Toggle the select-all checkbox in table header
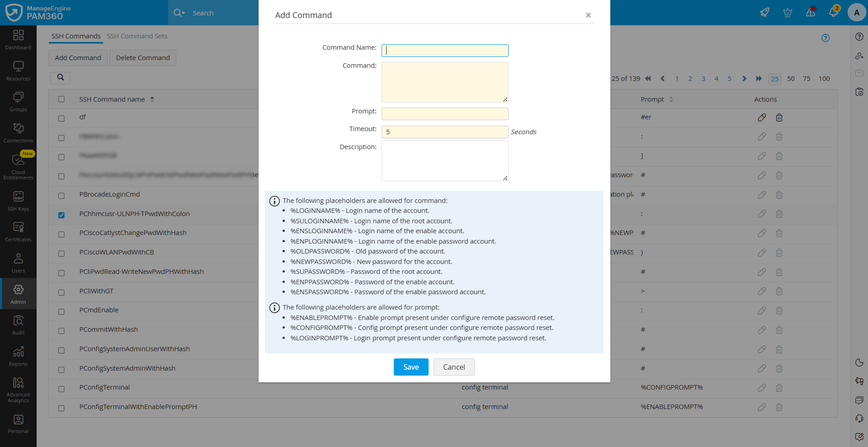Viewport: 868px width, 447px height. [x=61, y=99]
